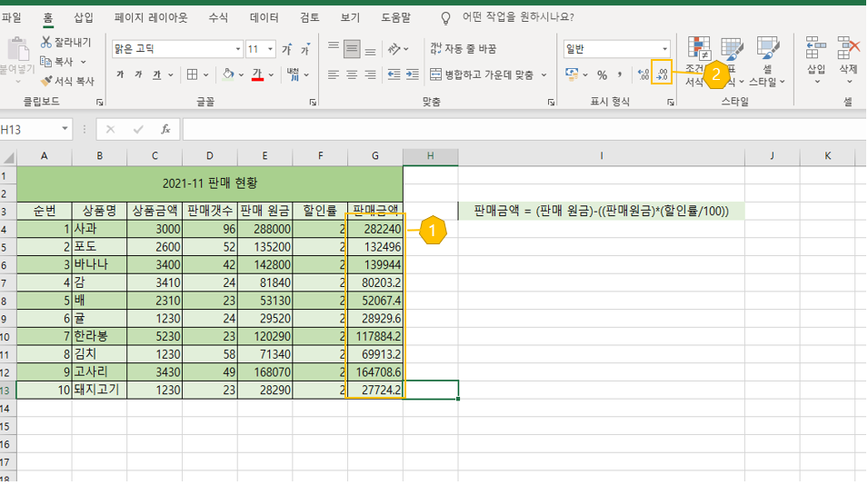The height and width of the screenshot is (485, 868).
Task: Toggle italic formatting
Action: pos(138,74)
